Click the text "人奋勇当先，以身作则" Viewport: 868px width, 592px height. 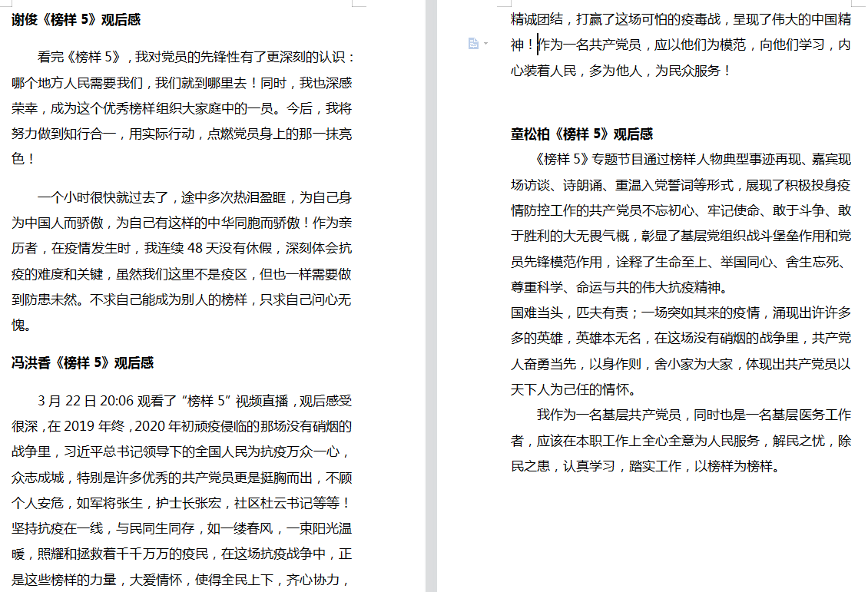click(x=575, y=364)
